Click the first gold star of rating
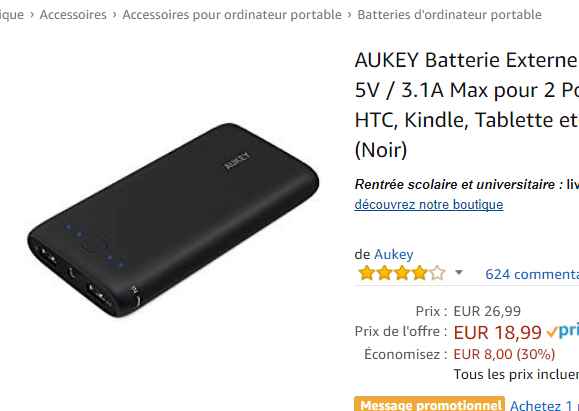Image resolution: width=579 pixels, height=411 pixels. (366, 273)
